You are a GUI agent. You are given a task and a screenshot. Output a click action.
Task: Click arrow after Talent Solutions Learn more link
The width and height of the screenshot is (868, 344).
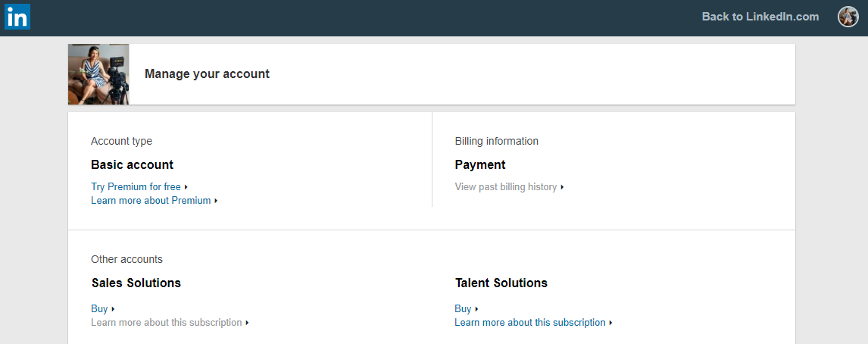click(x=610, y=323)
